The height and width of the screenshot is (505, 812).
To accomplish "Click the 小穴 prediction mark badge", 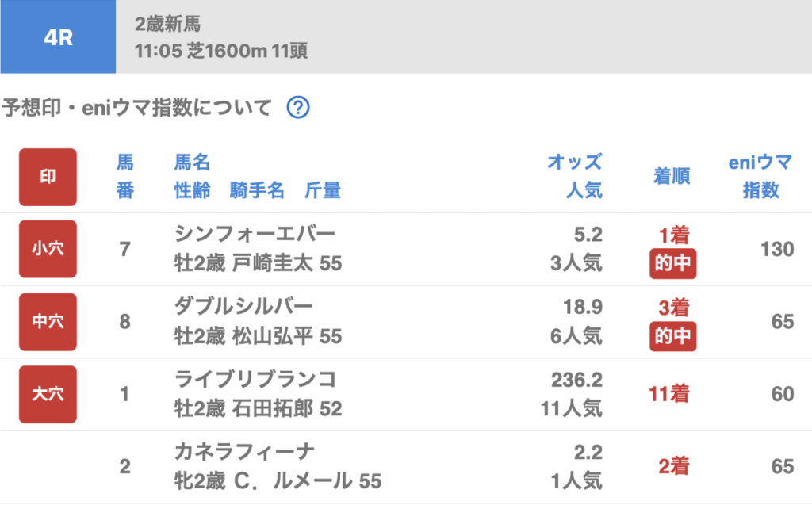I will pyautogui.click(x=48, y=249).
